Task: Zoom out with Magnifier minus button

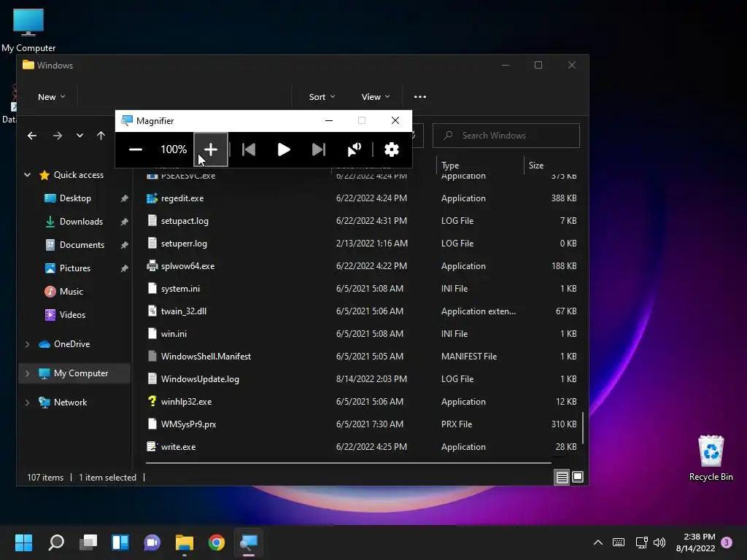Action: 135,149
